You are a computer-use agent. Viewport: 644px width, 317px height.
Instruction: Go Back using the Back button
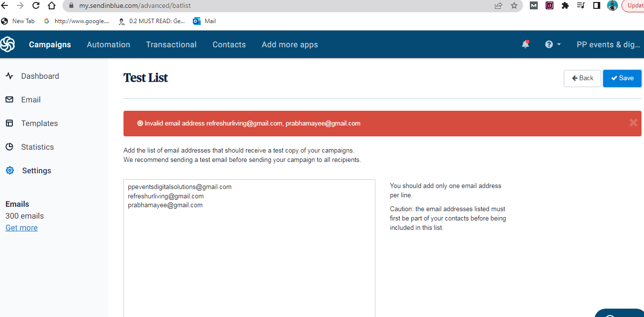tap(582, 78)
